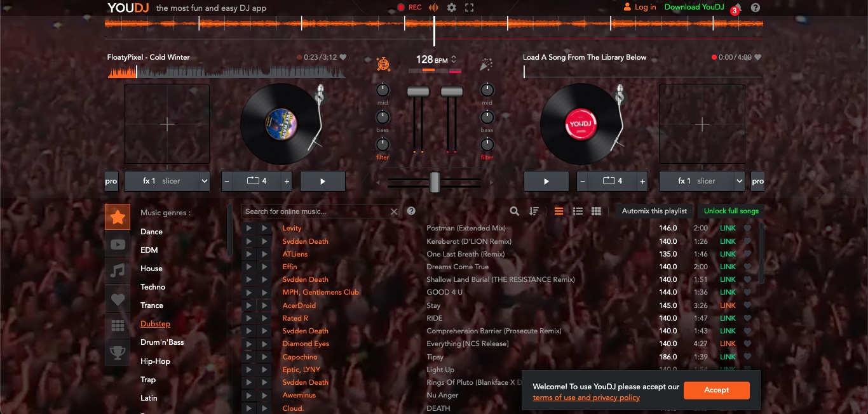
Task: Clear the search box with the X
Action: coord(394,211)
